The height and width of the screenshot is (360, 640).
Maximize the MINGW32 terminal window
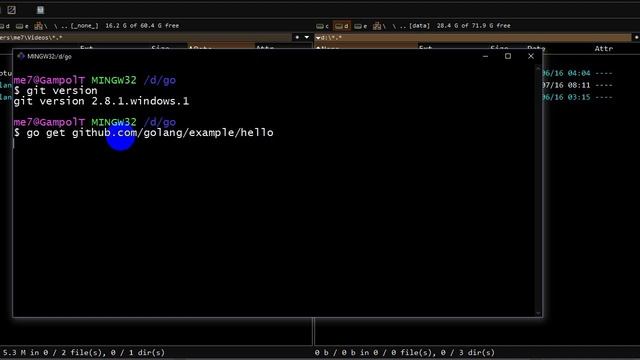(508, 56)
